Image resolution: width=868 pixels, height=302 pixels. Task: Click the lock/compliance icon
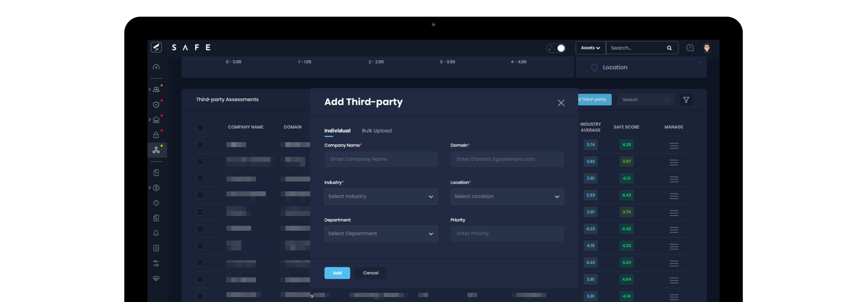pyautogui.click(x=157, y=135)
